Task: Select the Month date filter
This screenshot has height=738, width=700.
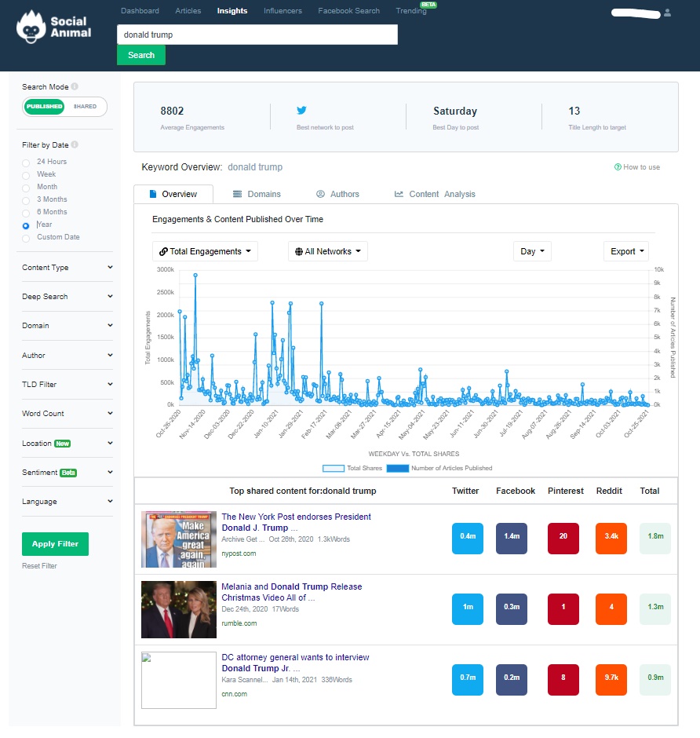Action: click(26, 188)
